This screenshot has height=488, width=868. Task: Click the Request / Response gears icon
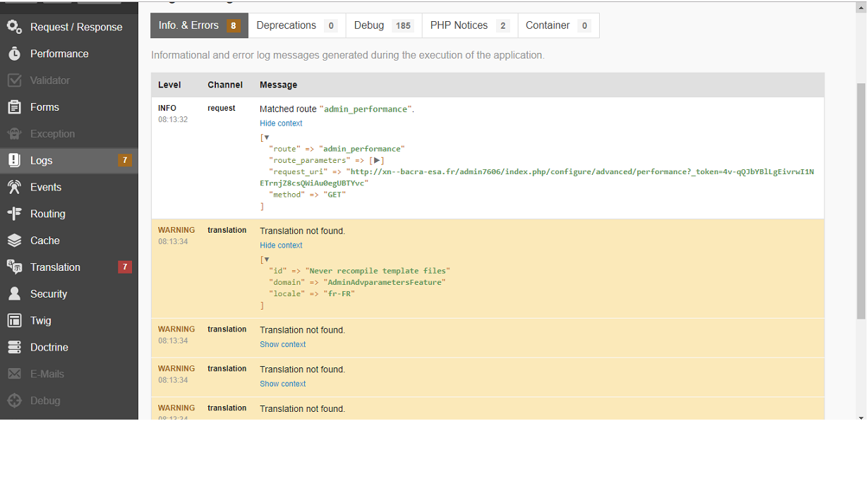click(x=14, y=27)
